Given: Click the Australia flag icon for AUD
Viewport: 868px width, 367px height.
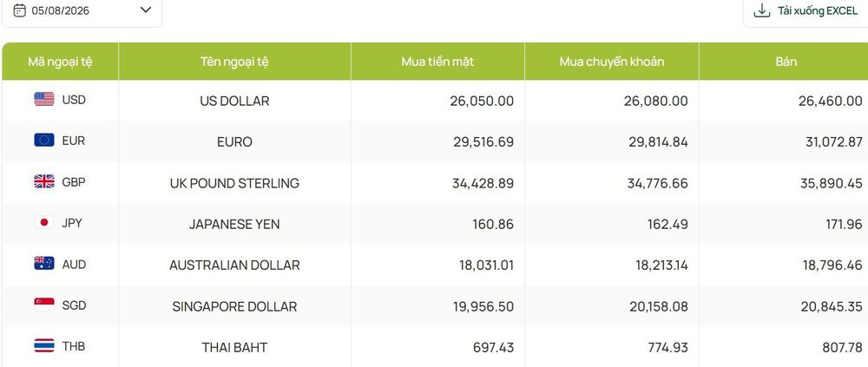Looking at the screenshot, I should point(44,264).
